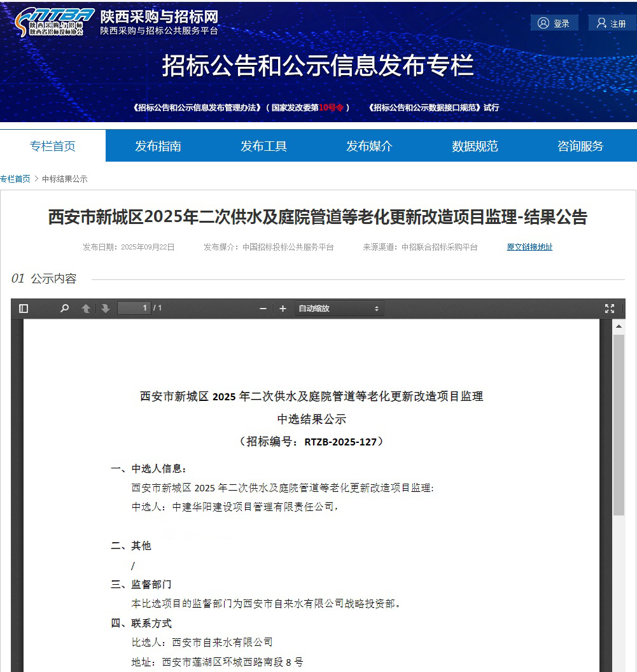Click the PDF page number field
Screen dimensions: 637x672
click(134, 308)
